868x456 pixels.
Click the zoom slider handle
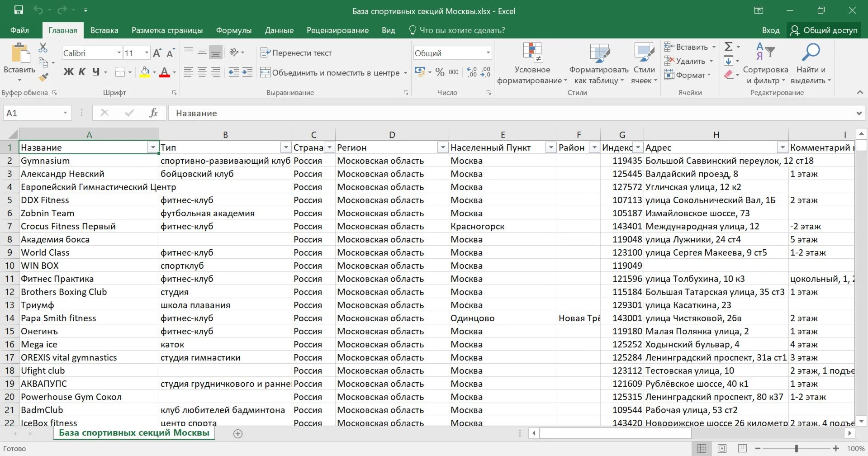point(797,448)
